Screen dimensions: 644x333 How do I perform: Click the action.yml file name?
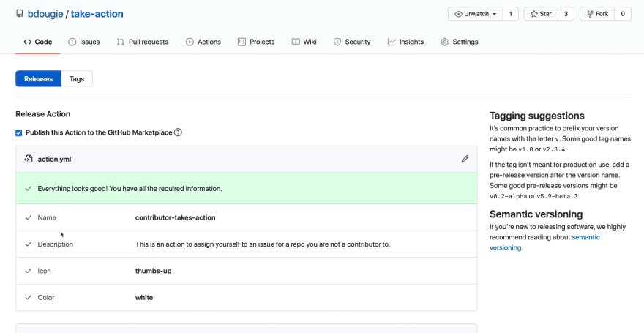pyautogui.click(x=54, y=160)
